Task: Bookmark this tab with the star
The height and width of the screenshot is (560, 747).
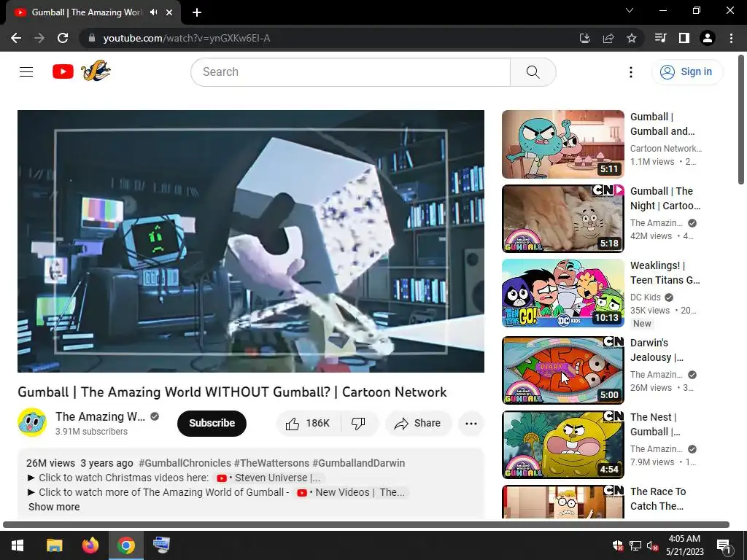Action: 632,38
